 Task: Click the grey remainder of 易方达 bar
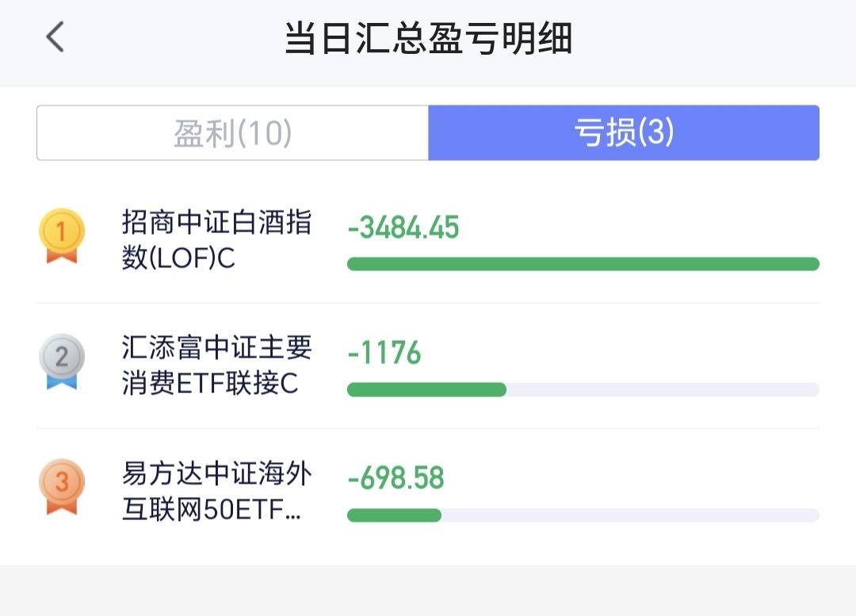tap(631, 515)
